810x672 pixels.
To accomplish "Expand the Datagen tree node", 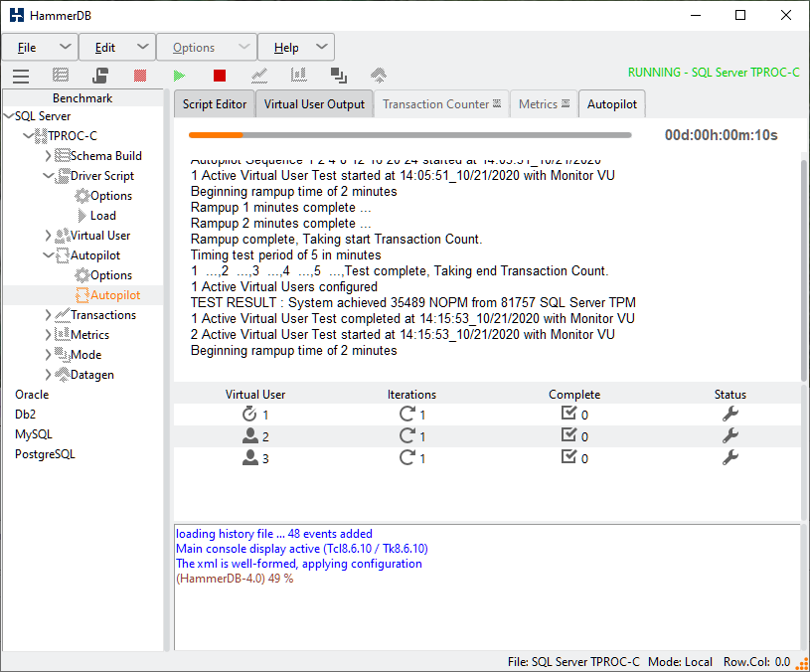I will click(48, 375).
